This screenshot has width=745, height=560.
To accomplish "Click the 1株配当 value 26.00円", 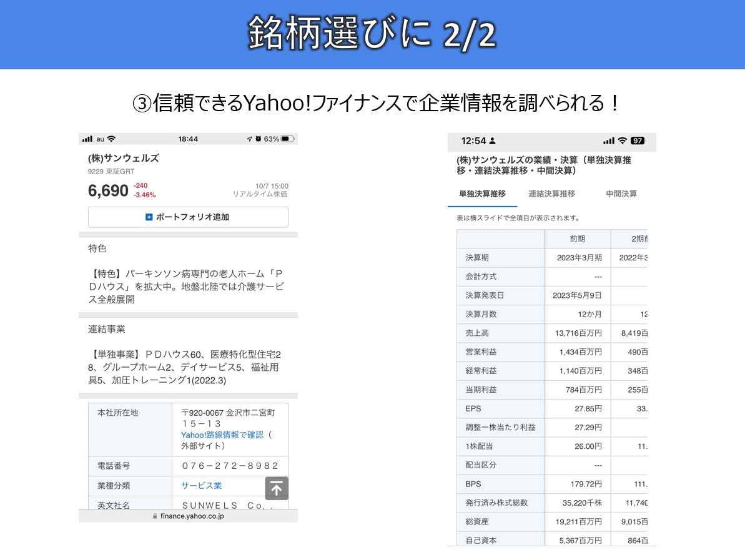I will pyautogui.click(x=588, y=446).
